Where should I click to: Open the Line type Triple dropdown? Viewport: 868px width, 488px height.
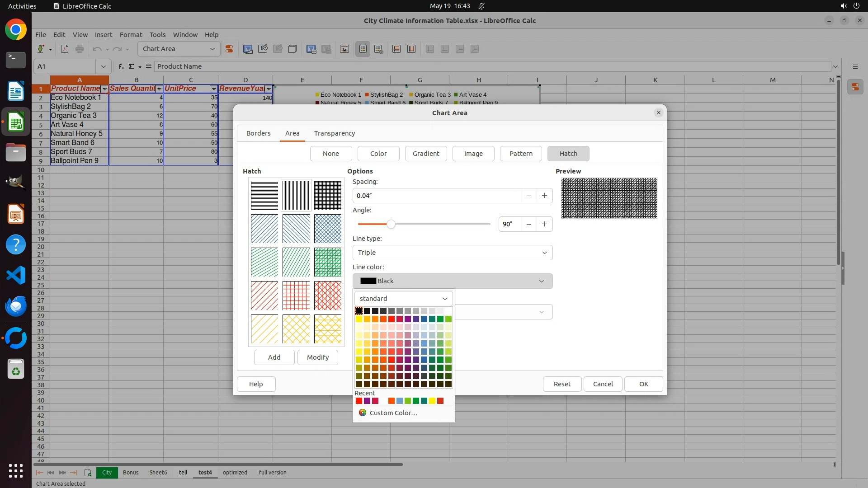coord(452,253)
